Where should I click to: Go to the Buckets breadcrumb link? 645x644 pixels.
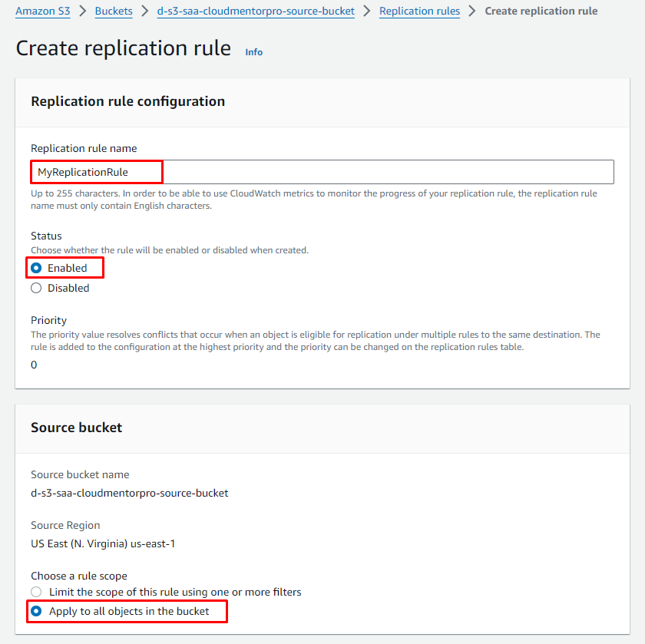point(114,12)
